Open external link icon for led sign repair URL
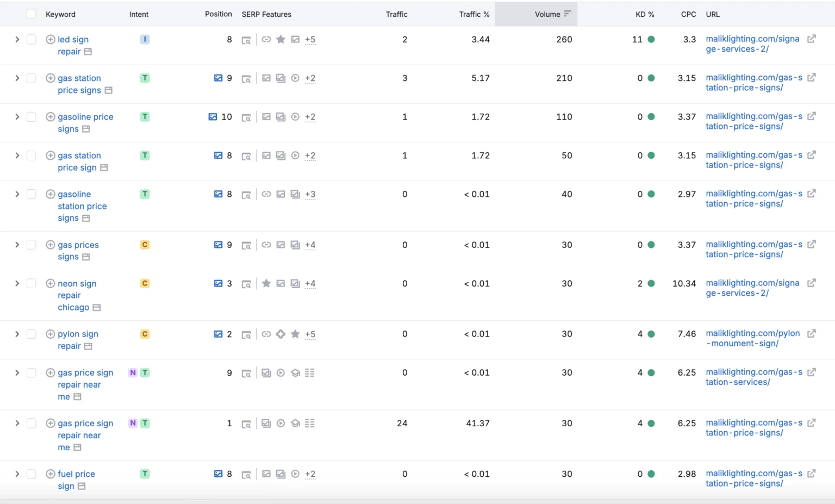This screenshot has height=504, width=835. click(x=811, y=39)
